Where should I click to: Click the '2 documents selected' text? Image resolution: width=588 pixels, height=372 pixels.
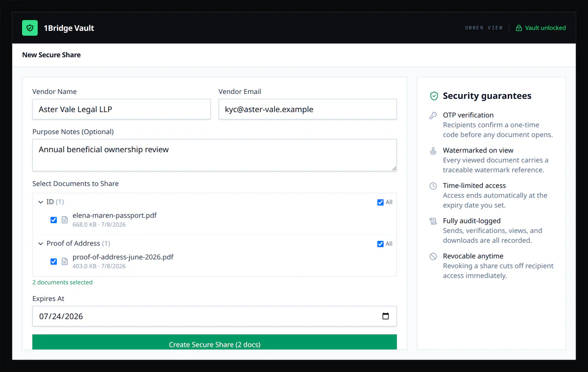click(62, 282)
